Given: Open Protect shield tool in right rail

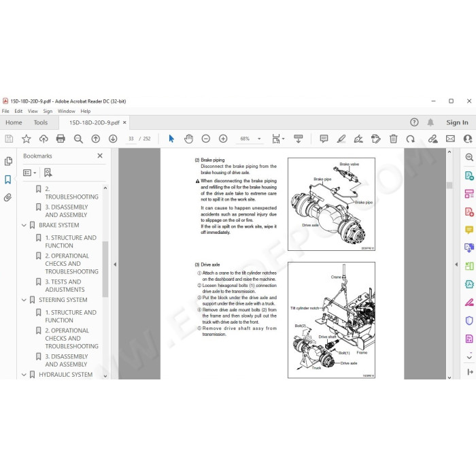Looking at the screenshot, I should (469, 320).
